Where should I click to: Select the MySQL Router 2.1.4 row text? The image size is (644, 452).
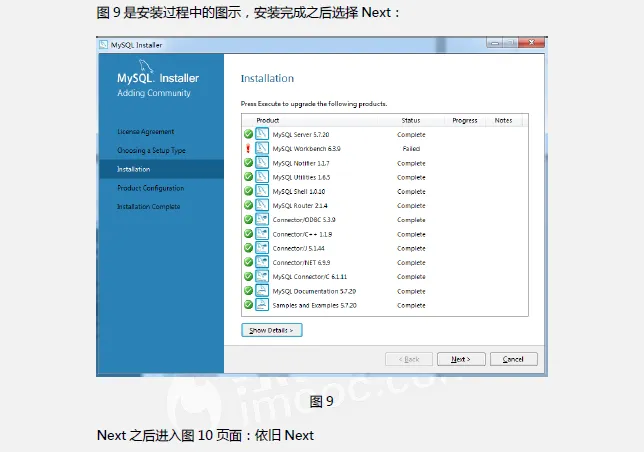tap(300, 206)
